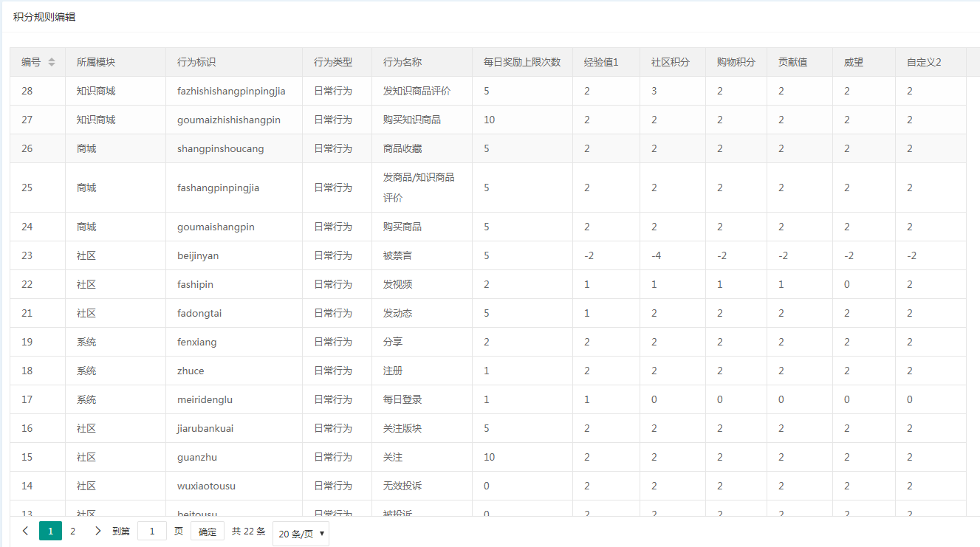
Task: Click the sort arrows beside 编号 header
Action: coord(52,63)
